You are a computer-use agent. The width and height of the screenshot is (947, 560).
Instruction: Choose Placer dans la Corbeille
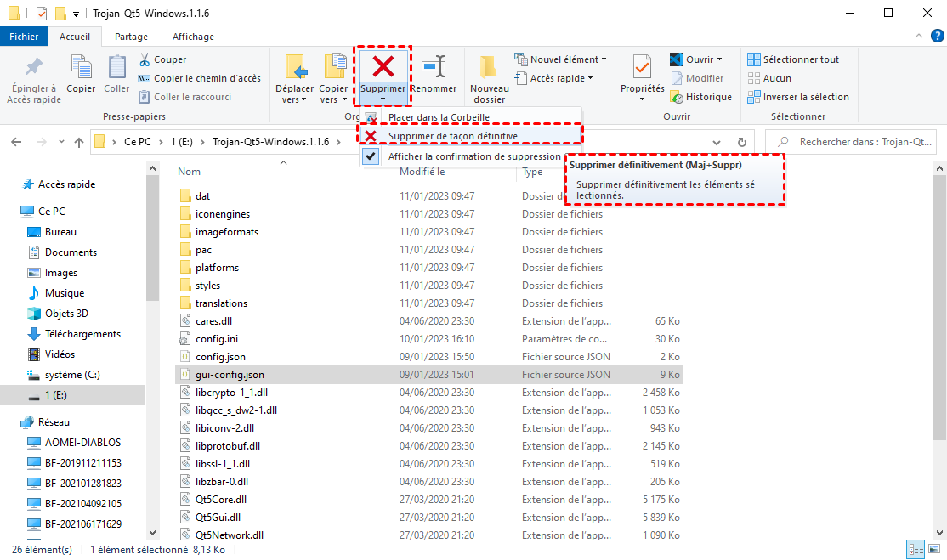[470, 117]
